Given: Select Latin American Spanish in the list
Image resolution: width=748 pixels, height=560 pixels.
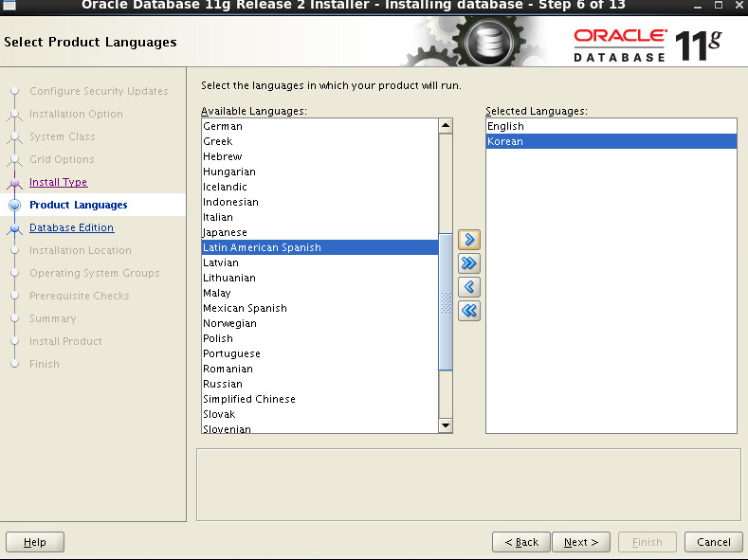Looking at the screenshot, I should (319, 247).
